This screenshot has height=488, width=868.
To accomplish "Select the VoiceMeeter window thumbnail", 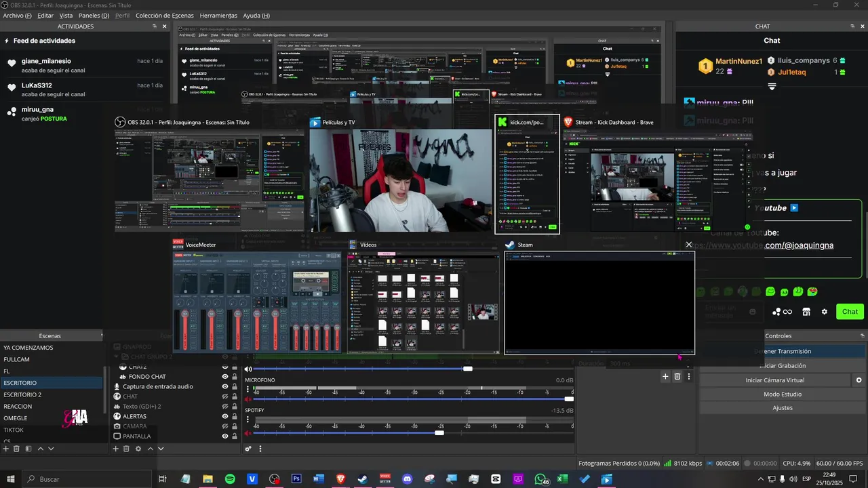I will point(257,302).
